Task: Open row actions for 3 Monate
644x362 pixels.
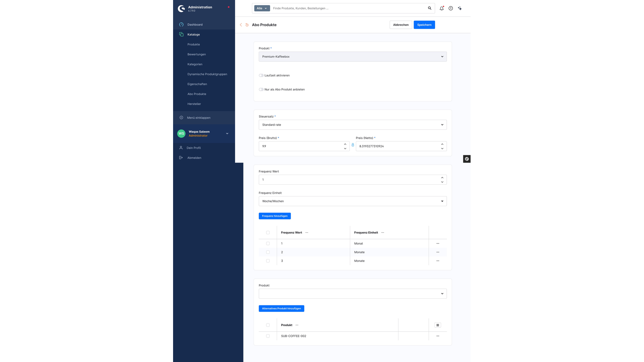Action: pos(438,261)
